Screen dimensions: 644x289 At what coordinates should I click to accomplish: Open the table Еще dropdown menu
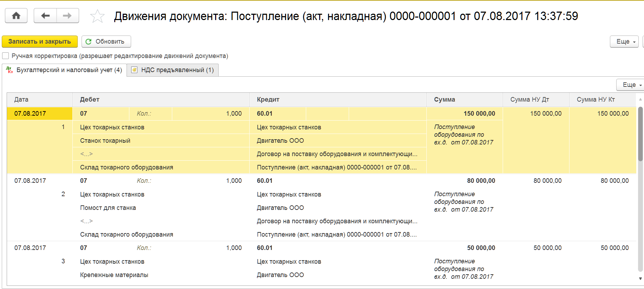pos(630,85)
